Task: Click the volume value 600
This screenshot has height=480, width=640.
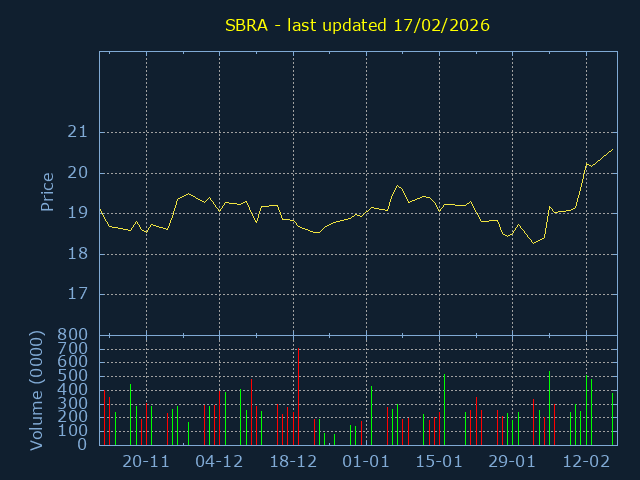Action: (72, 362)
